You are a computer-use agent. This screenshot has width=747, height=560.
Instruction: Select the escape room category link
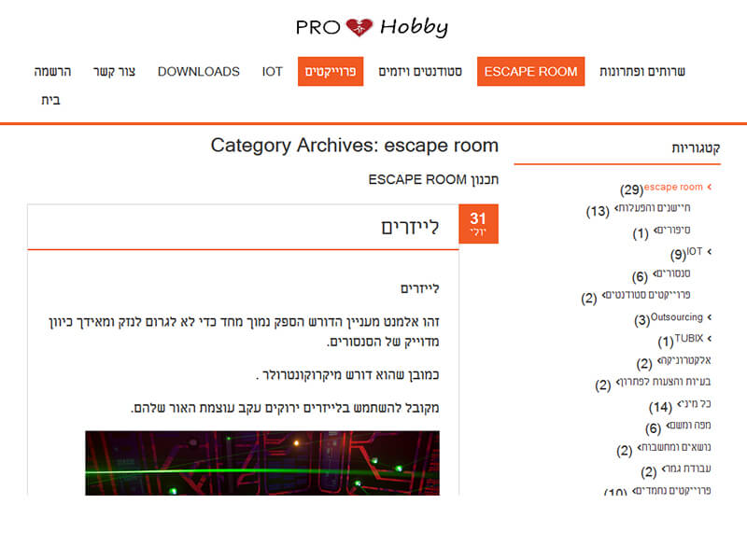[673, 188]
